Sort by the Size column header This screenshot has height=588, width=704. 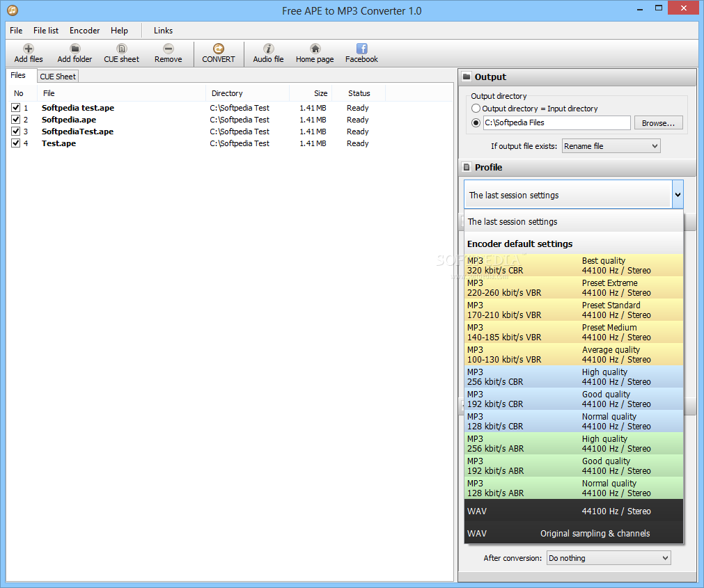click(311, 93)
